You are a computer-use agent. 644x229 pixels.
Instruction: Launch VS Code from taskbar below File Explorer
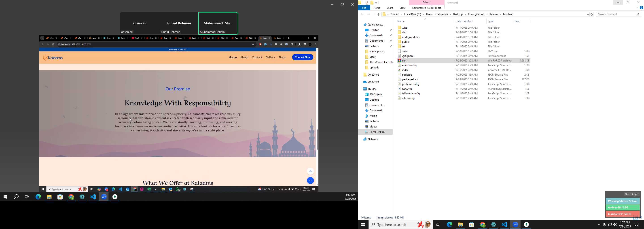click(x=504, y=225)
